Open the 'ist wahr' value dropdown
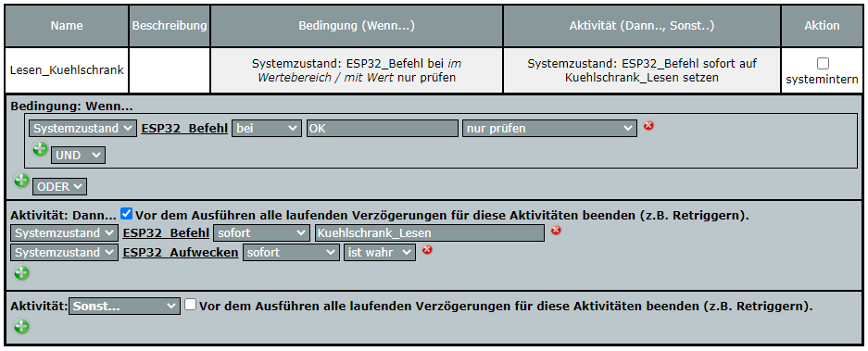The width and height of the screenshot is (868, 351). pos(380,253)
